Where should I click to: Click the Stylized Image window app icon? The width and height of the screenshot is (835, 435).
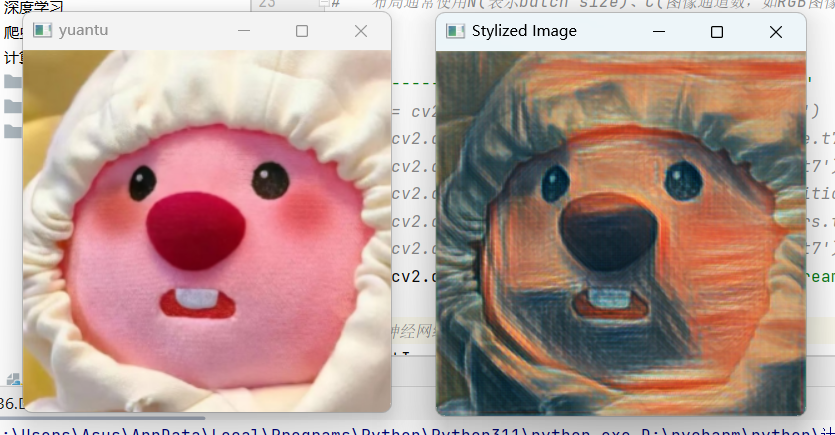pos(455,31)
